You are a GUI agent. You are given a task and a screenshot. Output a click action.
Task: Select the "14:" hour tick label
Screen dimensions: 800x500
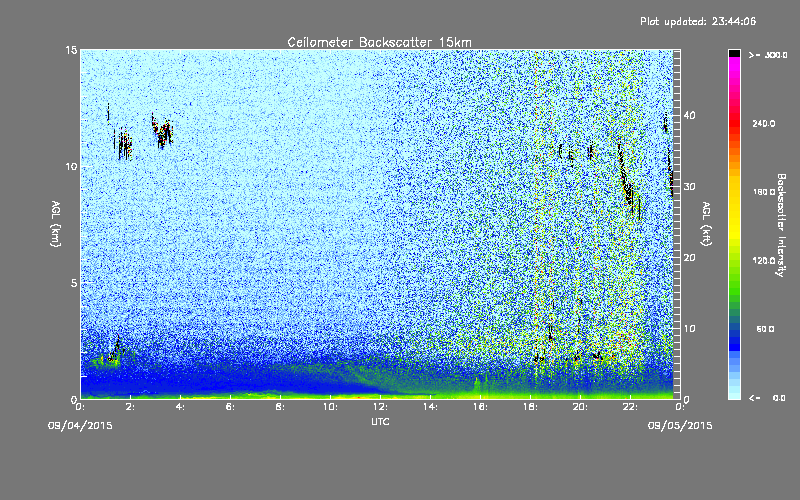(x=430, y=407)
